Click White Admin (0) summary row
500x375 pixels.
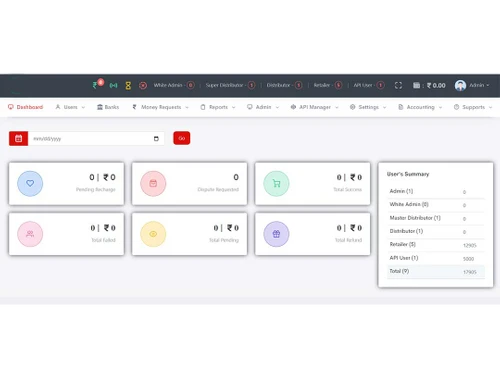[436, 205]
